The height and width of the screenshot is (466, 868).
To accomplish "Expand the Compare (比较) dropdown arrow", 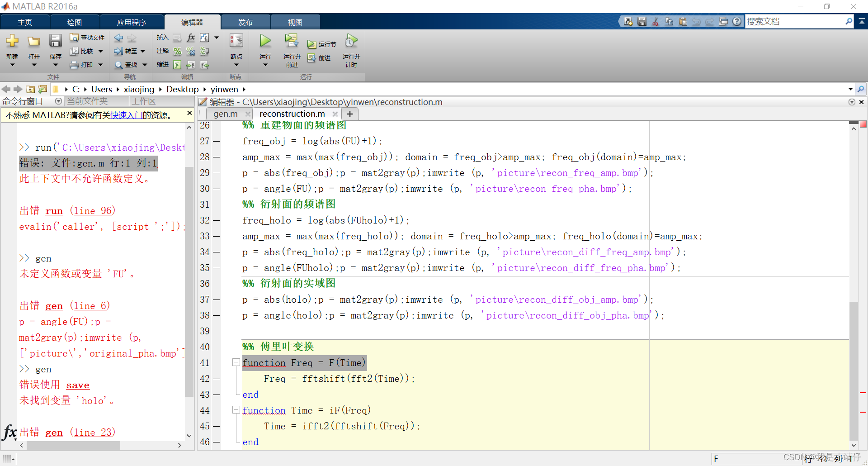I will (100, 51).
